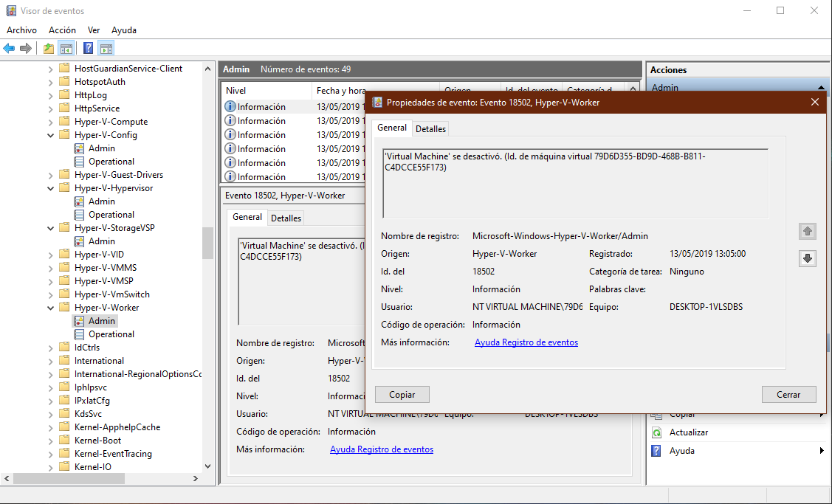Image resolution: width=832 pixels, height=504 pixels.
Task: Click the tree pane vertical scrollbar thumb
Action: tap(208, 243)
